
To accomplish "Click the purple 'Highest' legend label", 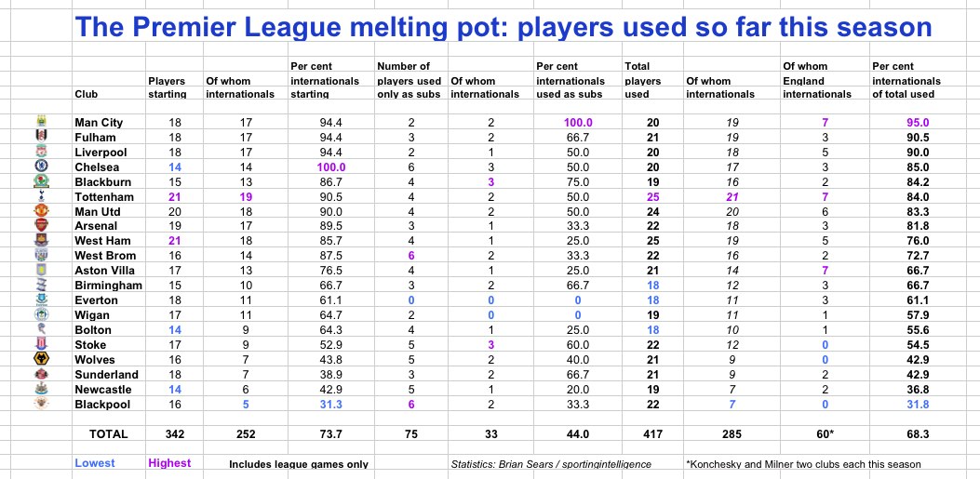I will pyautogui.click(x=169, y=463).
